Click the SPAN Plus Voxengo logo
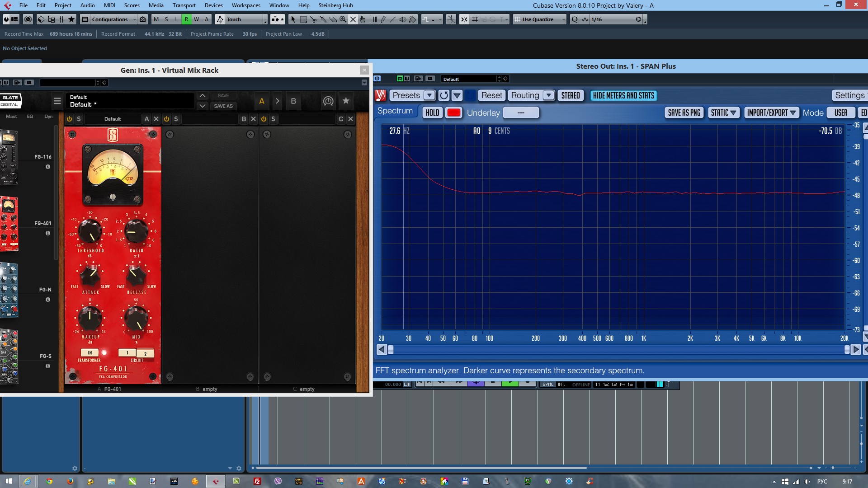868x488 pixels. point(381,95)
